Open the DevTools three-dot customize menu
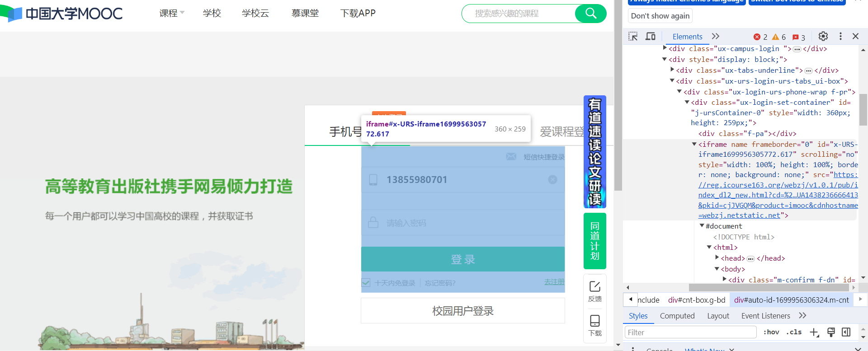The height and width of the screenshot is (351, 868). [840, 36]
